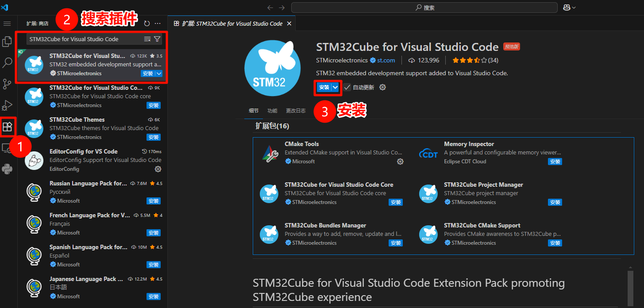Install French Language Pack
This screenshot has height=308, width=644.
[154, 233]
